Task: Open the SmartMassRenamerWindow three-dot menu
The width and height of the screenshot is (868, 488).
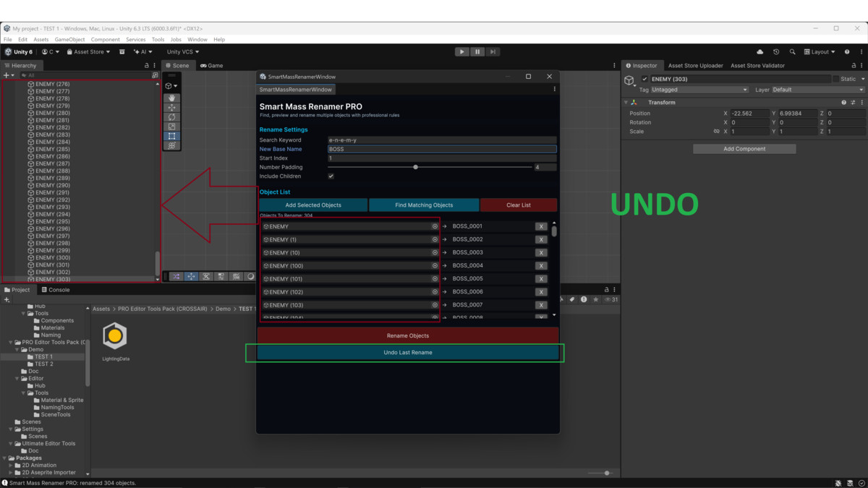Action: click(555, 90)
